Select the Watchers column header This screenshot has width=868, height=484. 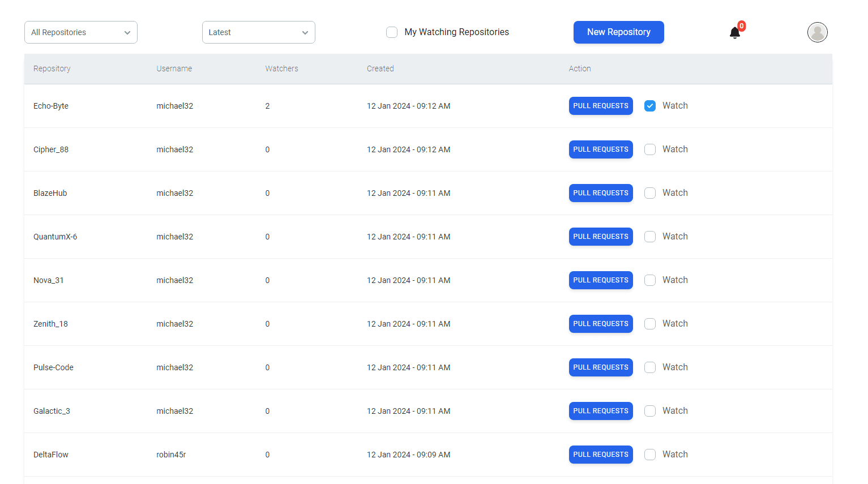click(x=281, y=68)
